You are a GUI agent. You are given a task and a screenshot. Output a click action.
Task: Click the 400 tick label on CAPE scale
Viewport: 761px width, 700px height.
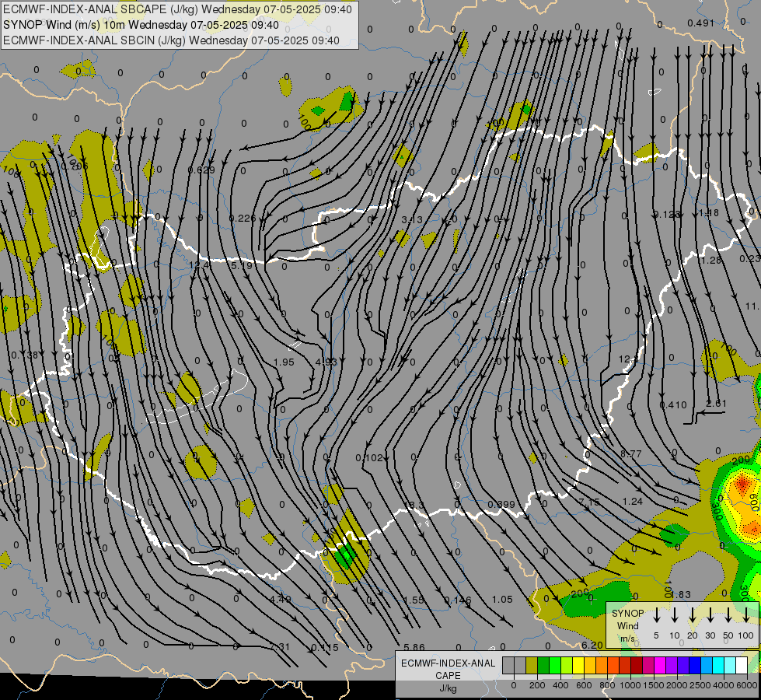coord(560,685)
